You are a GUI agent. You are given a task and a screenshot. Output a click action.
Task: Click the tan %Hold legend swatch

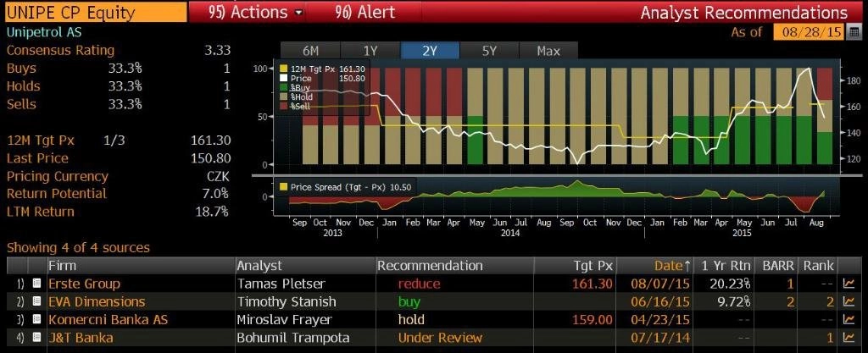pos(283,97)
